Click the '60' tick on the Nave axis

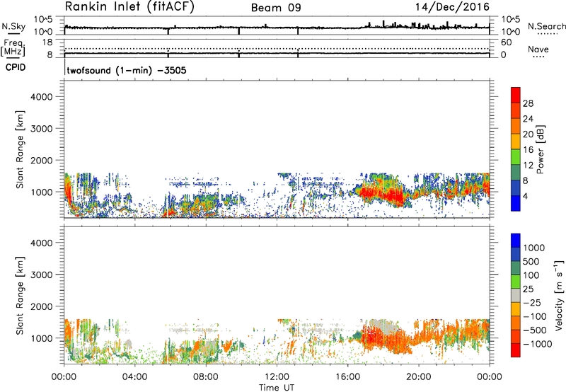(506, 42)
